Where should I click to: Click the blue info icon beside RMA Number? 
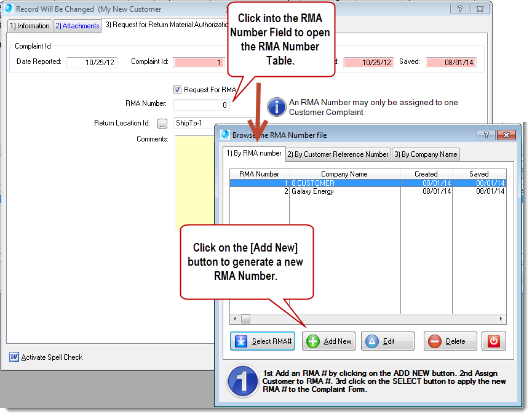[276, 107]
